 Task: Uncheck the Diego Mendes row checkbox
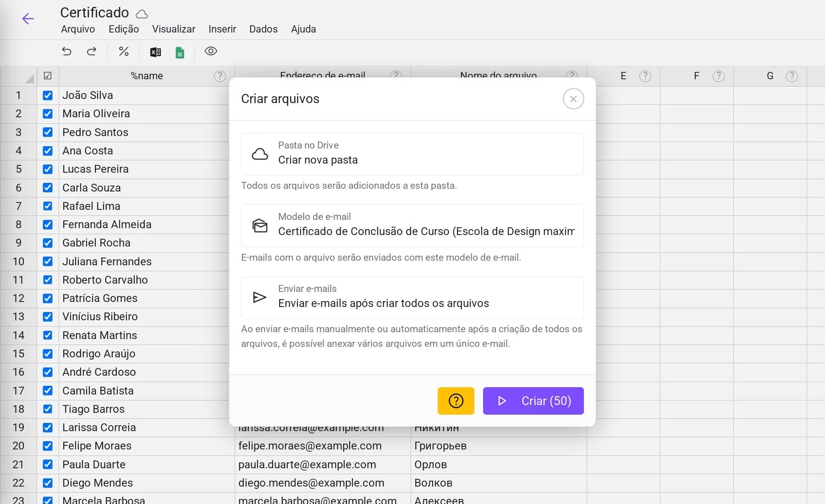pyautogui.click(x=48, y=483)
